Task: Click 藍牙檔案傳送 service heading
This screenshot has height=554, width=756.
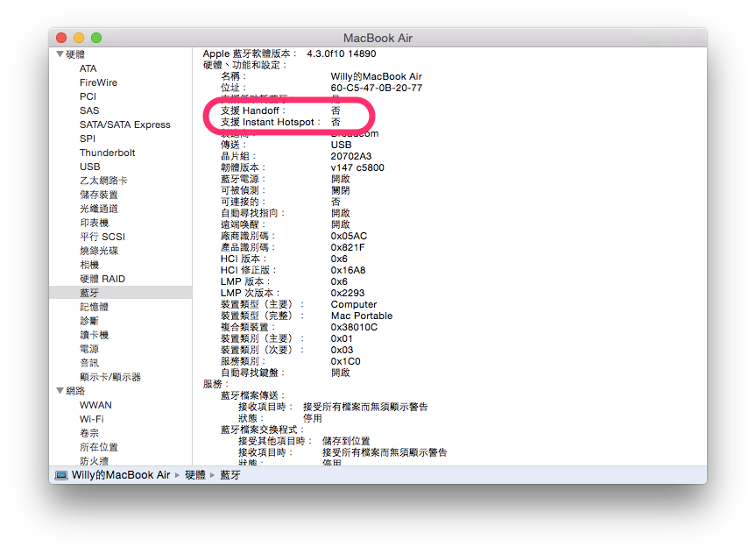Action: (x=252, y=395)
